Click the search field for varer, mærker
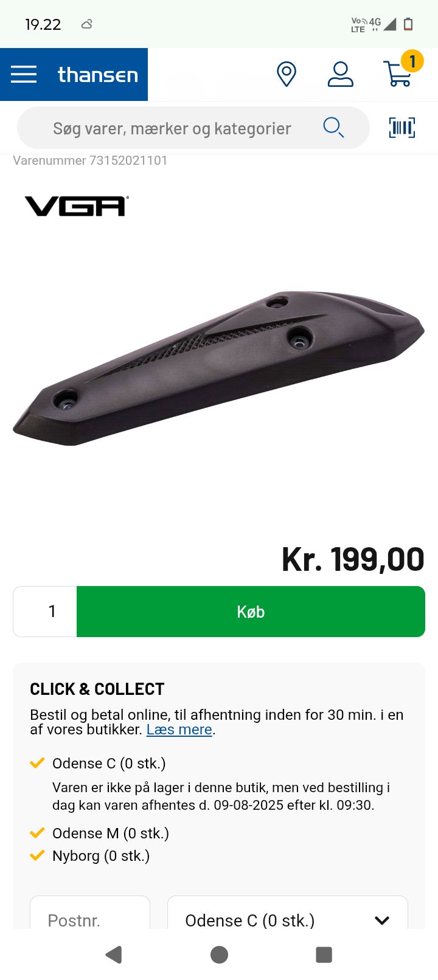Viewport: 438px width, 980px height. pos(193,128)
